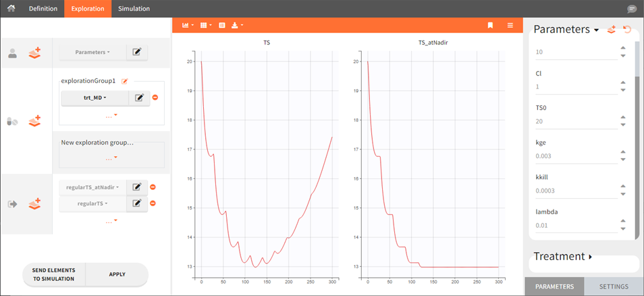
Task: Remove trt_MD from exploration group
Action: coord(155,97)
